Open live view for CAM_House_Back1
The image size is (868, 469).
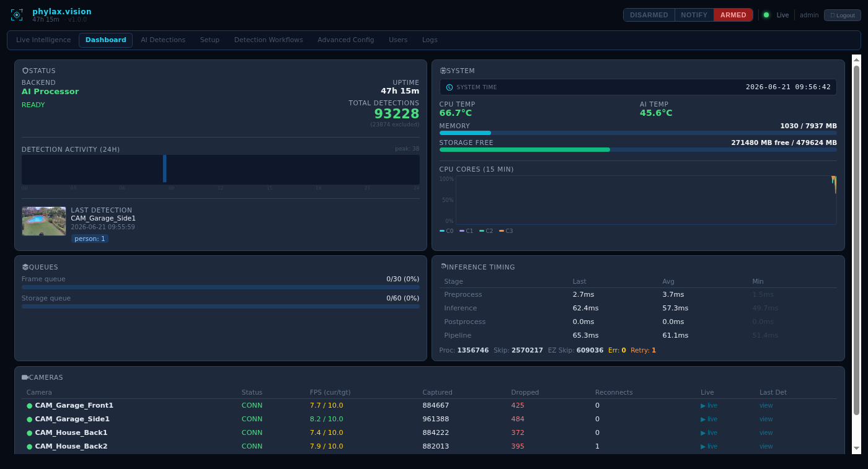point(709,432)
